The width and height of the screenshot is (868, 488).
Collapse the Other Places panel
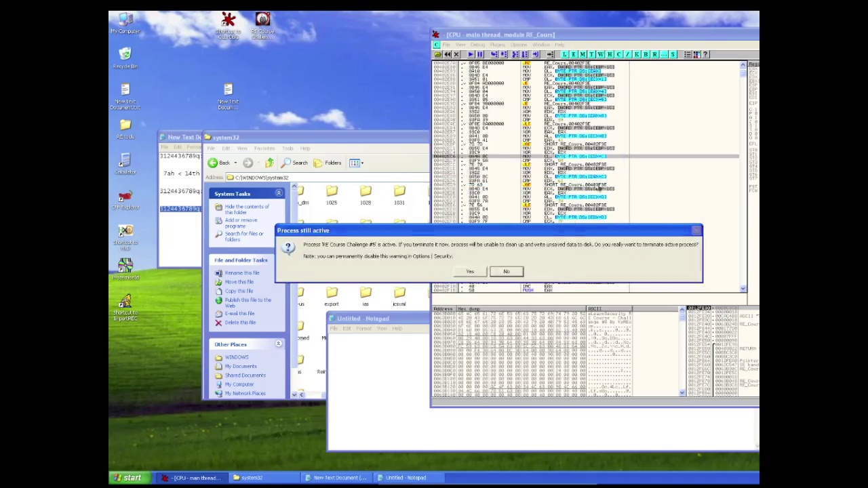(x=279, y=344)
